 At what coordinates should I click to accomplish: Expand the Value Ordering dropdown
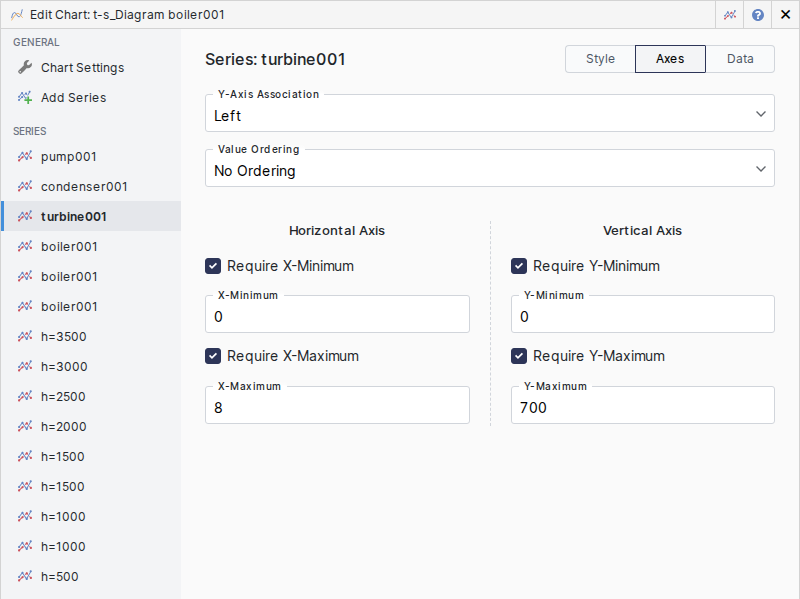[x=489, y=170]
